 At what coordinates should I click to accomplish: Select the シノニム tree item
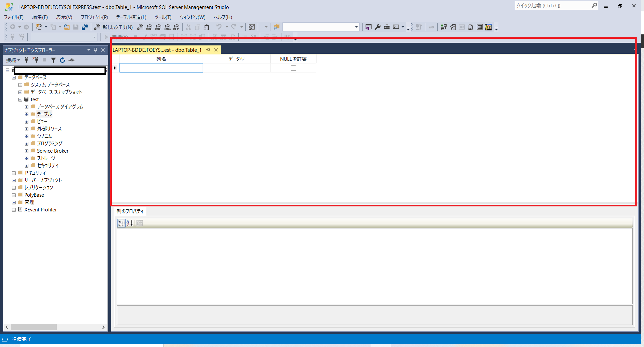[44, 136]
